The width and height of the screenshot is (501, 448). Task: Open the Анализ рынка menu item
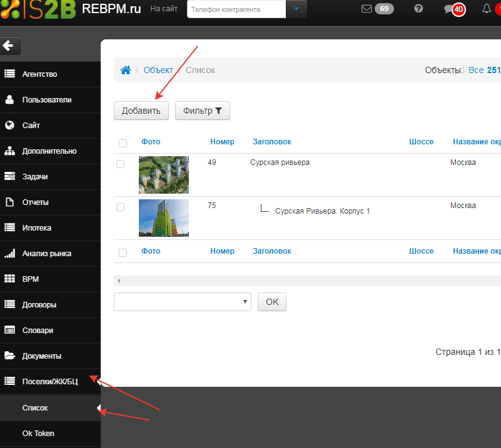point(50,253)
